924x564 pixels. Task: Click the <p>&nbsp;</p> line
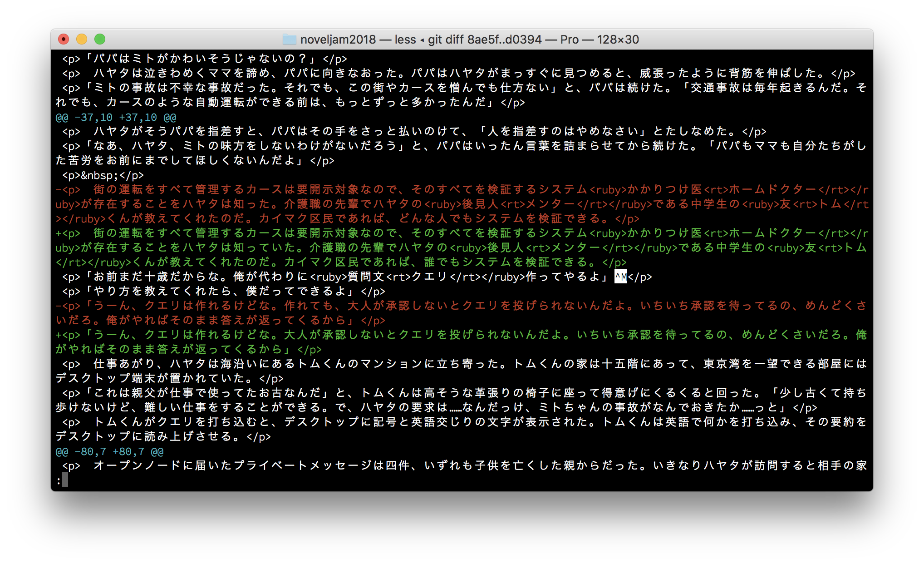(x=103, y=175)
